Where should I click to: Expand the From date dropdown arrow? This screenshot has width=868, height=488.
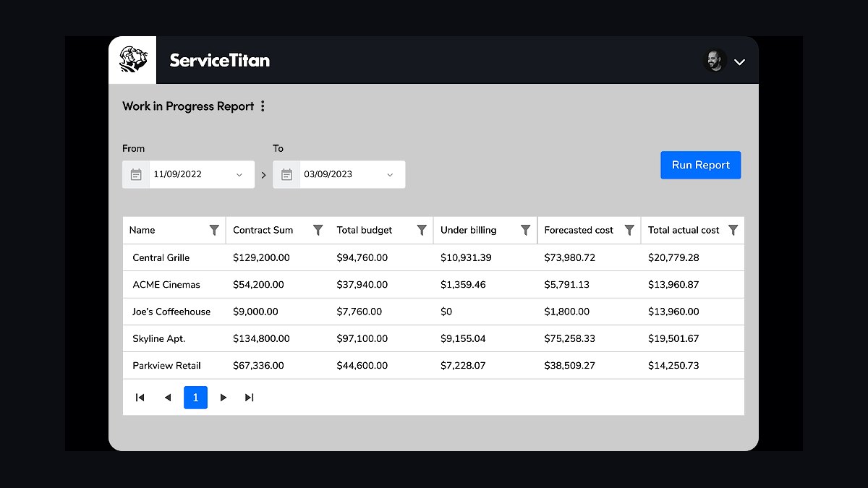pyautogui.click(x=239, y=175)
